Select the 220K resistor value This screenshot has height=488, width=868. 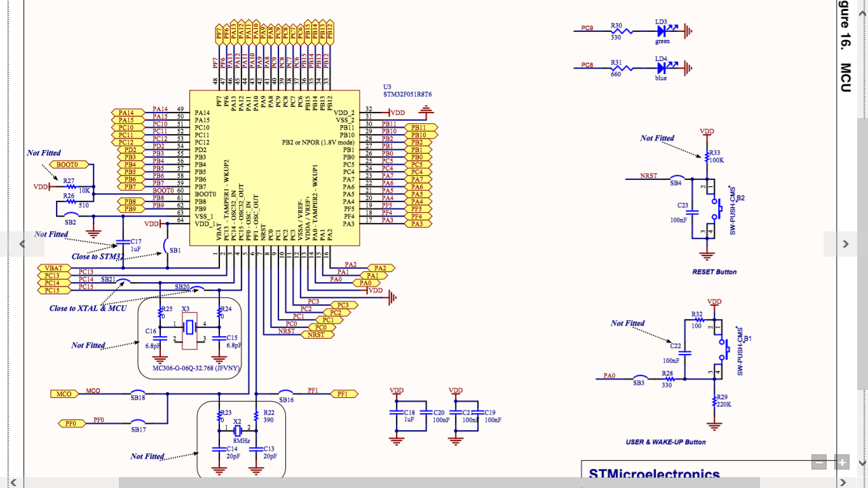point(724,404)
